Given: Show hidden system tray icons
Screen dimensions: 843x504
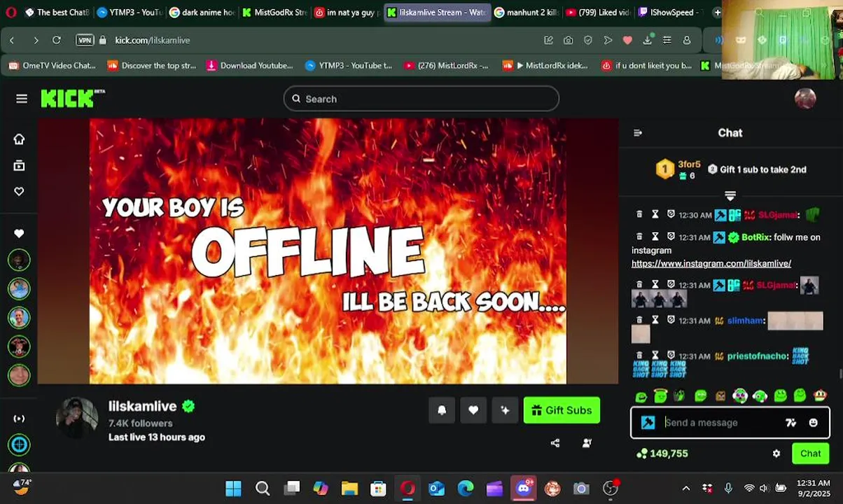Looking at the screenshot, I should tap(686, 489).
